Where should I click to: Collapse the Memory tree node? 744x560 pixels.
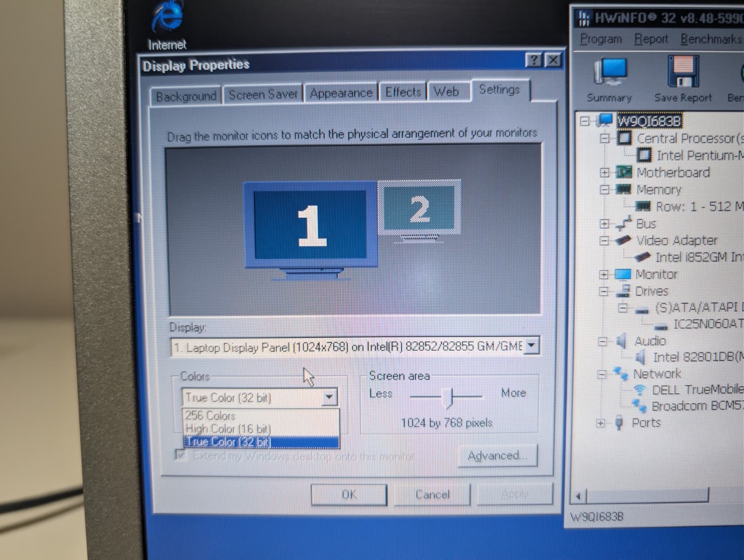pyautogui.click(x=604, y=189)
